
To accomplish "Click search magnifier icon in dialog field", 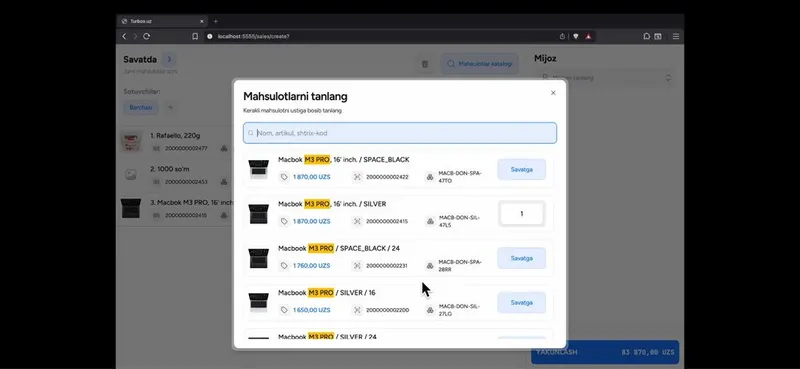I will click(251, 133).
